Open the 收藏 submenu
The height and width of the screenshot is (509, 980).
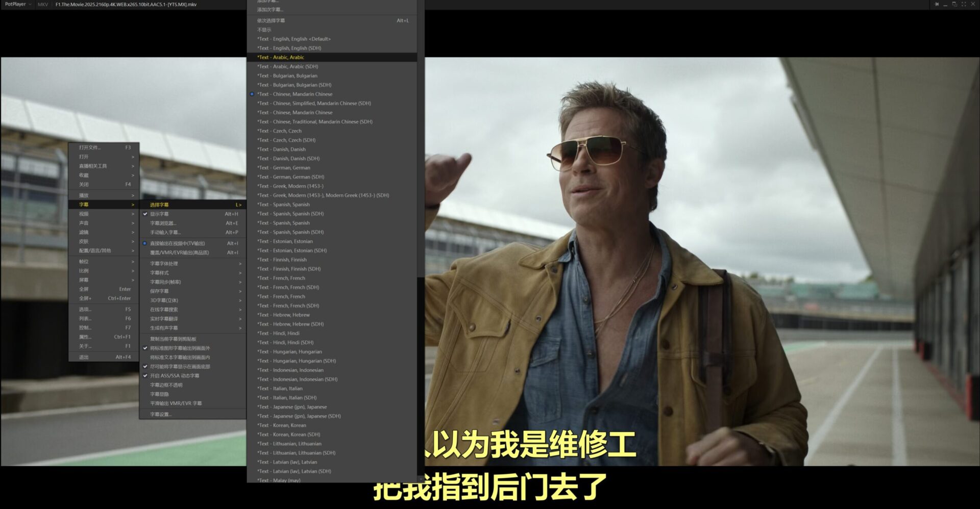[x=104, y=175]
